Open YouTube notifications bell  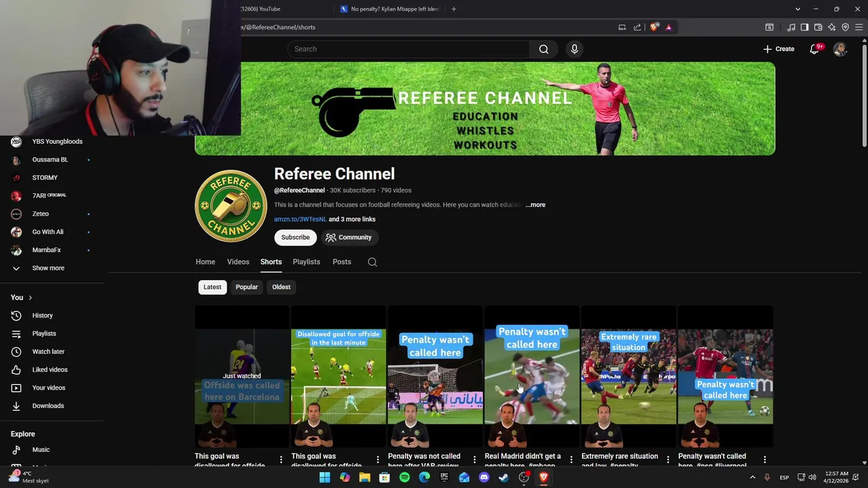[x=814, y=49]
